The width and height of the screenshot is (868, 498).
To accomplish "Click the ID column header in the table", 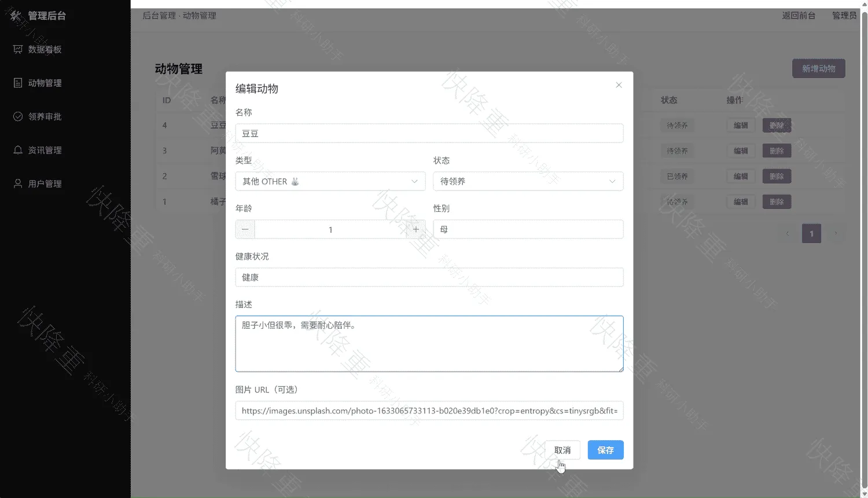I will click(x=167, y=100).
